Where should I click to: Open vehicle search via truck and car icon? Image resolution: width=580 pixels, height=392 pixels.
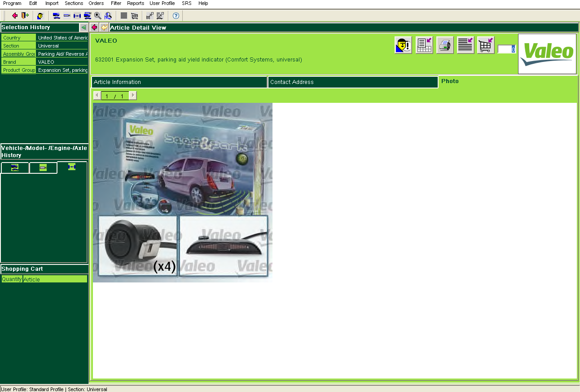point(57,16)
